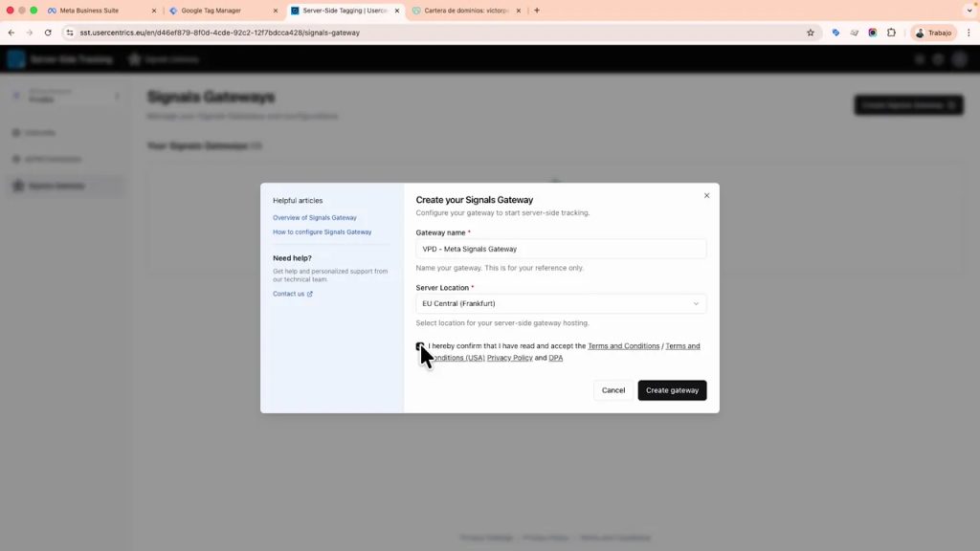Click the Gateway name input field
The image size is (980, 551).
point(561,249)
